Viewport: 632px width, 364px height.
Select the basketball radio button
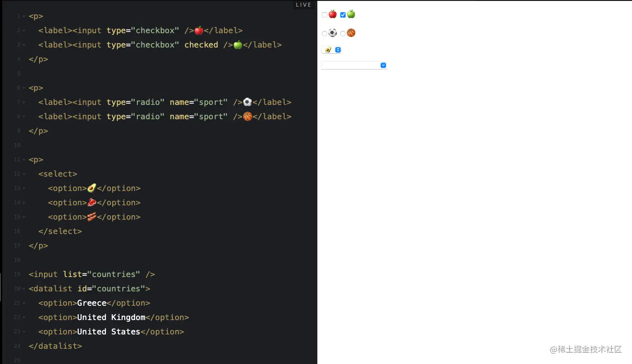[x=343, y=34]
